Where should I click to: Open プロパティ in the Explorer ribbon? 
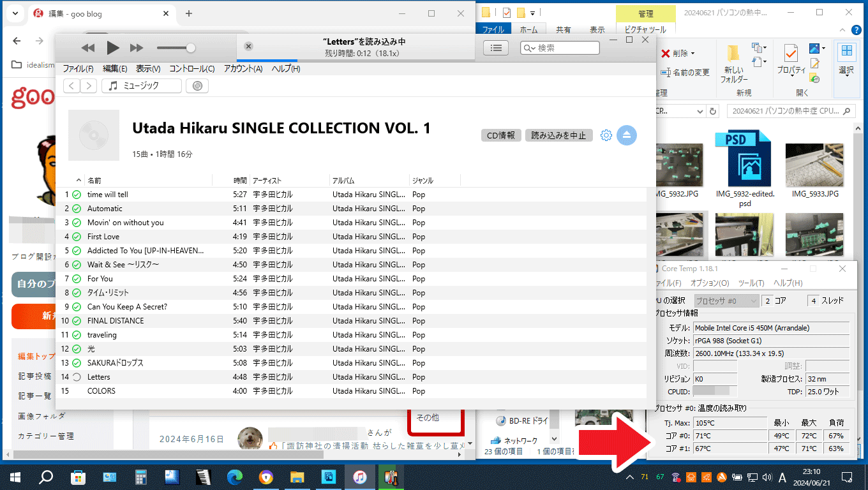pos(791,60)
